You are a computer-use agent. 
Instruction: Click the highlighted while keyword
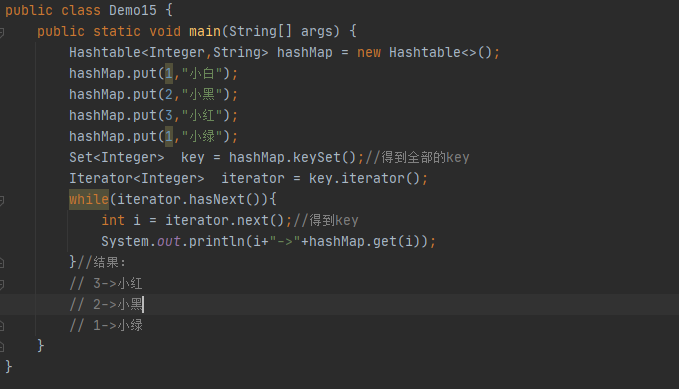89,199
